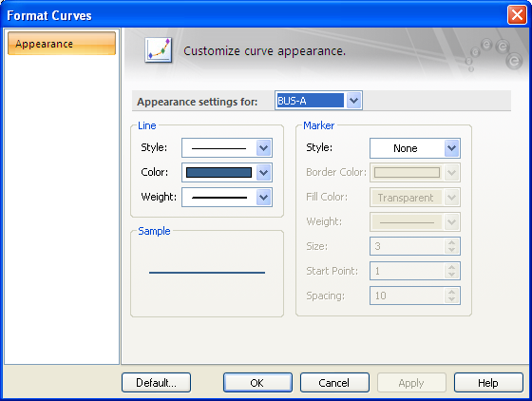The image size is (532, 401).
Task: Click the Cancel button
Action: (334, 383)
